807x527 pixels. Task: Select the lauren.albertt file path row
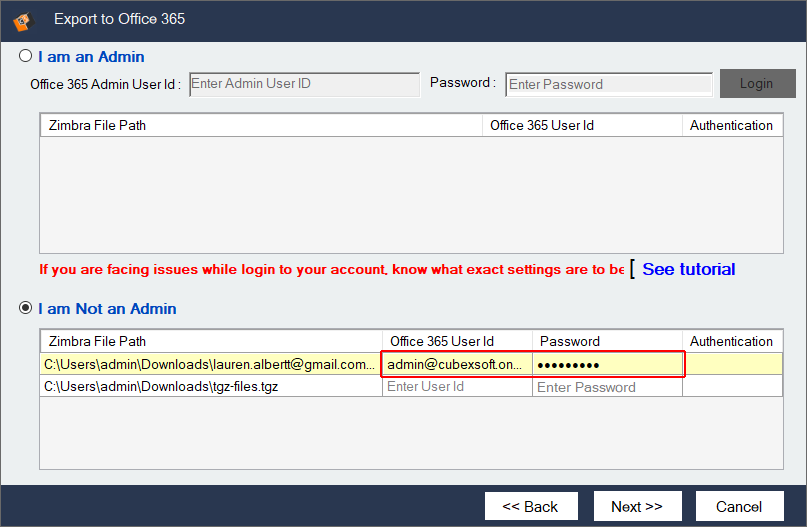click(x=210, y=364)
